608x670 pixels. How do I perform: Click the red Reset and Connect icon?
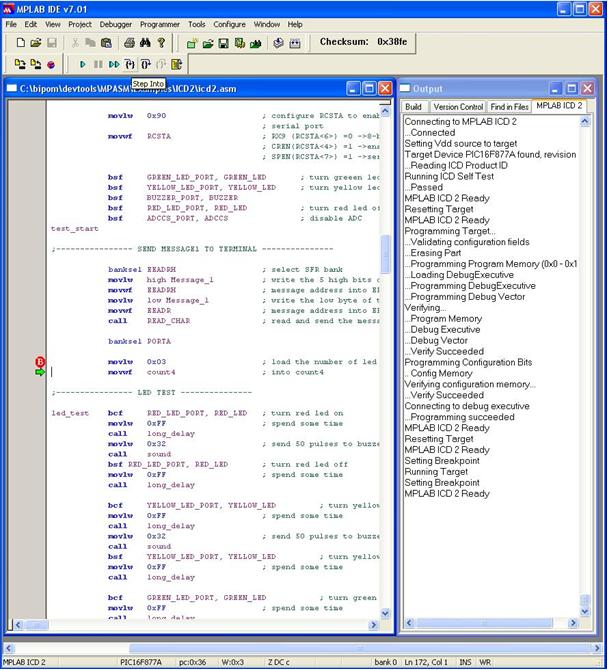51,65
